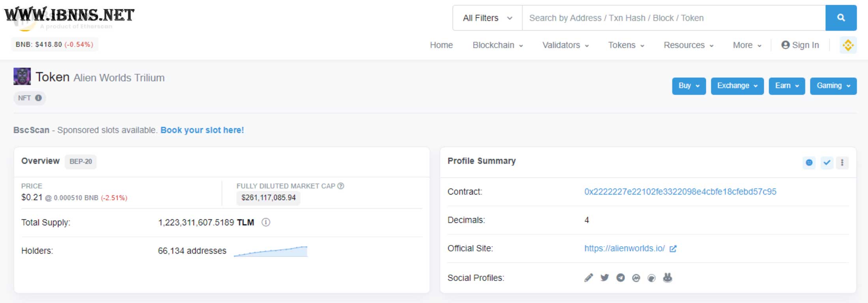This screenshot has width=868, height=303.
Task: Click the 'Overview' heading
Action: pos(40,161)
